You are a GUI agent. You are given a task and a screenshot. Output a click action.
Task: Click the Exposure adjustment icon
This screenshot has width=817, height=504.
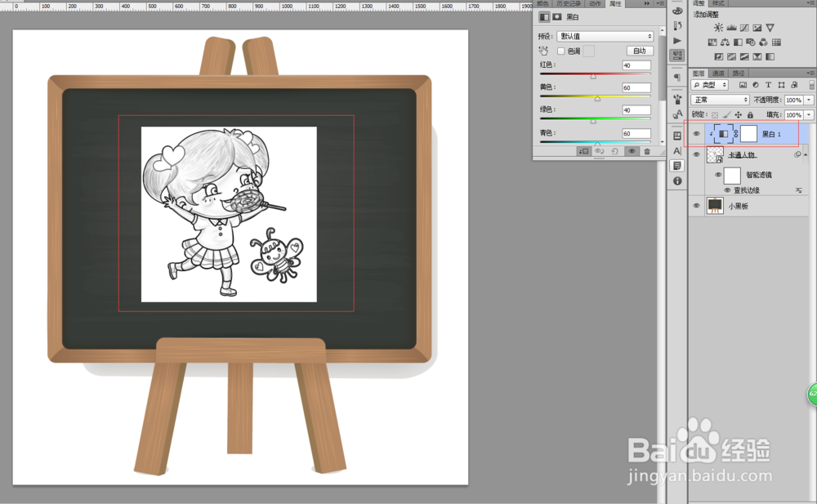point(757,28)
